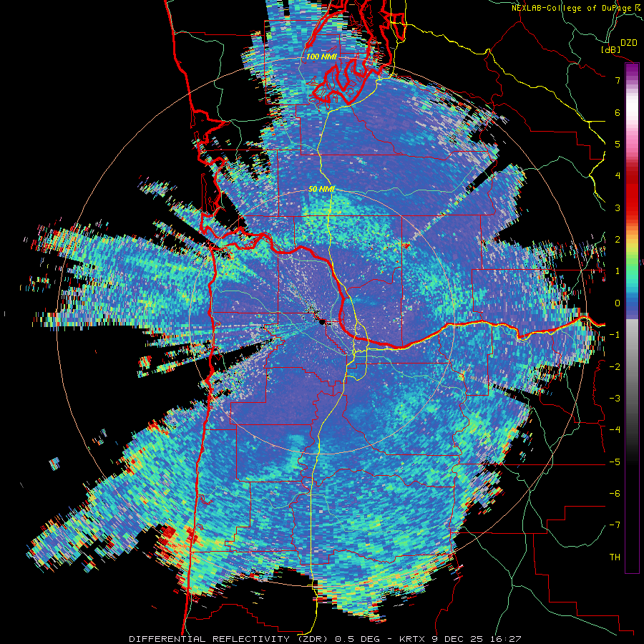Click the 7 tick label on color scale
644x644 pixels.
click(x=618, y=80)
